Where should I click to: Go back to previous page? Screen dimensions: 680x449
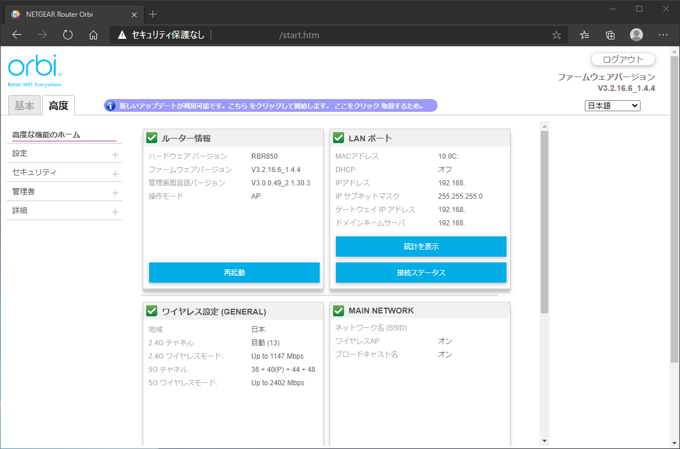click(x=16, y=35)
